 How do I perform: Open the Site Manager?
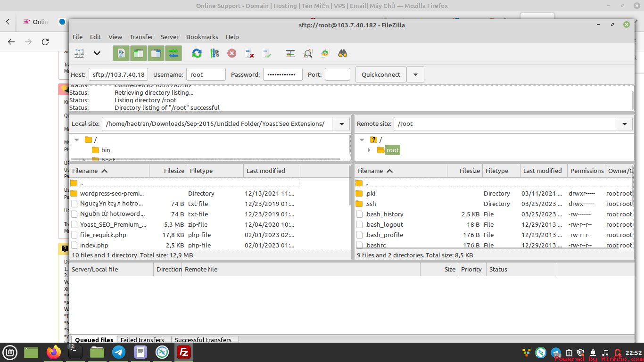point(79,53)
